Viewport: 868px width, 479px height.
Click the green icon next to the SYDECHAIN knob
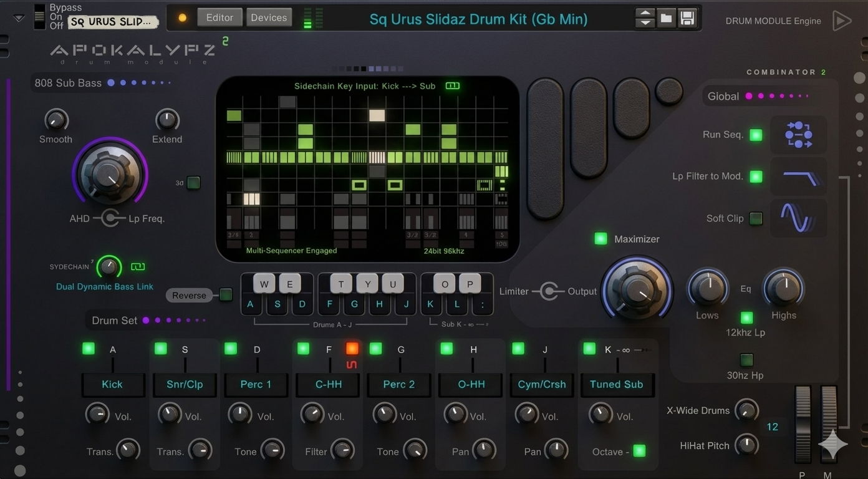tap(138, 267)
